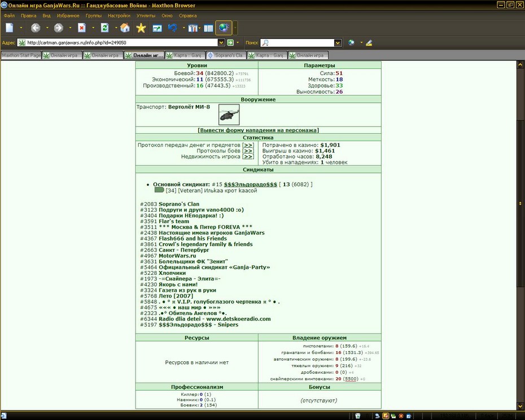This screenshot has height=420, width=525.
Task: Open the $$$Эльдорадо$$$ syndicate link
Action: click(251, 184)
